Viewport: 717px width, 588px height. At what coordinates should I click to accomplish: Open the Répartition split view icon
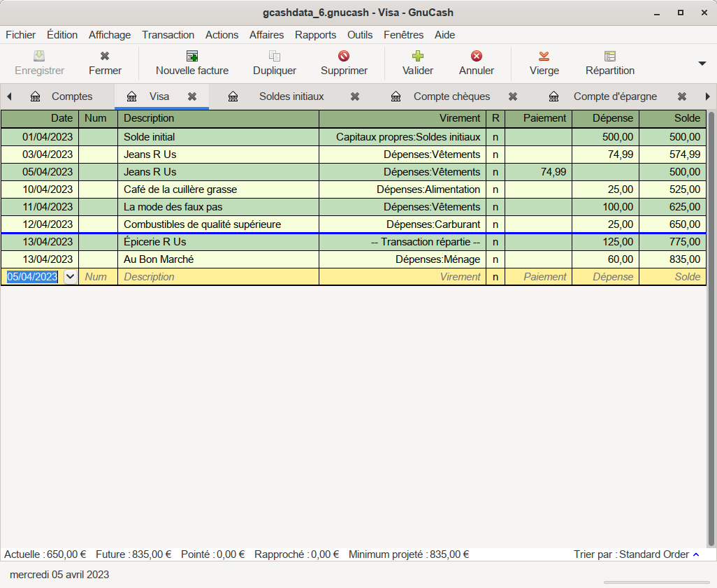610,56
